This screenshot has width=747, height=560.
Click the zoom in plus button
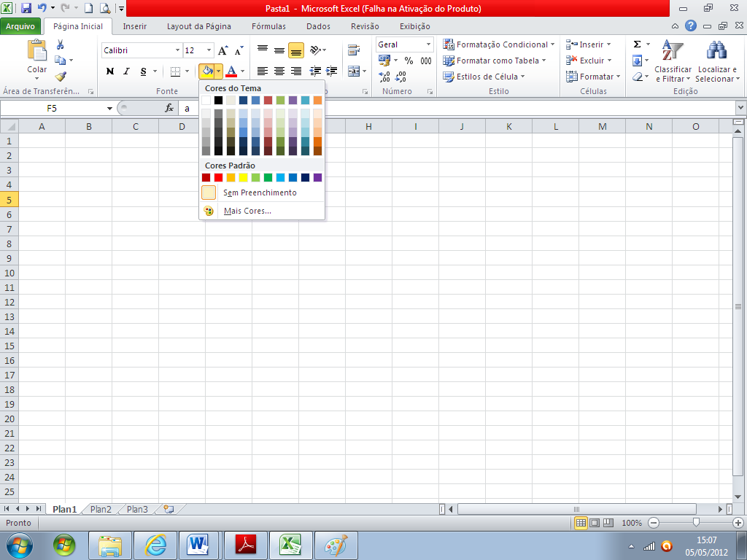click(x=738, y=523)
